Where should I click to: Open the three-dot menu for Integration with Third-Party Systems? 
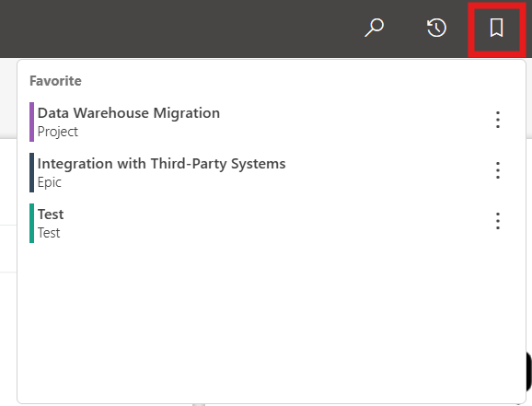pyautogui.click(x=497, y=170)
